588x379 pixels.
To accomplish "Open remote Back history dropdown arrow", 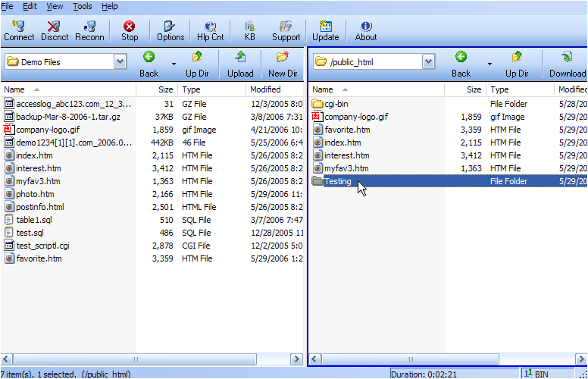I will click(x=489, y=64).
